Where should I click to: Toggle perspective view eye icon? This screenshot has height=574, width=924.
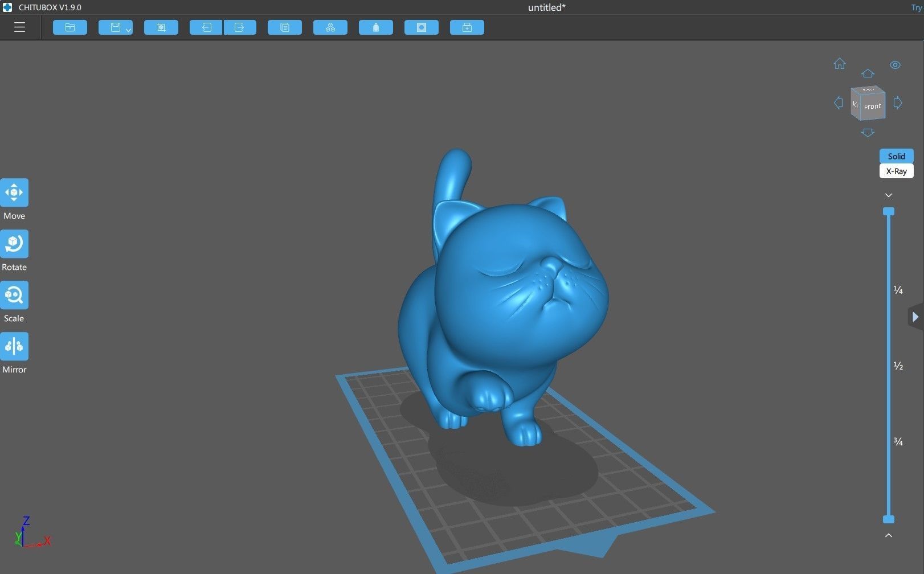pyautogui.click(x=895, y=65)
